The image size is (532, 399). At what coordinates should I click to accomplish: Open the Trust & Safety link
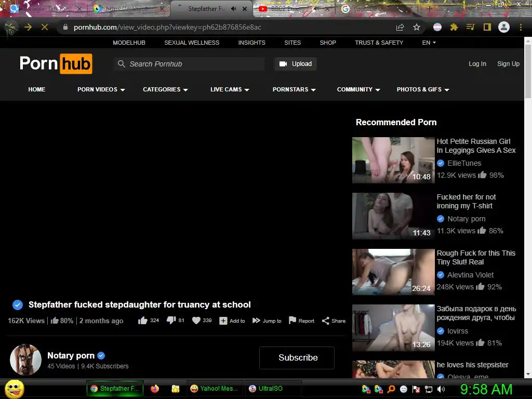coord(379,43)
